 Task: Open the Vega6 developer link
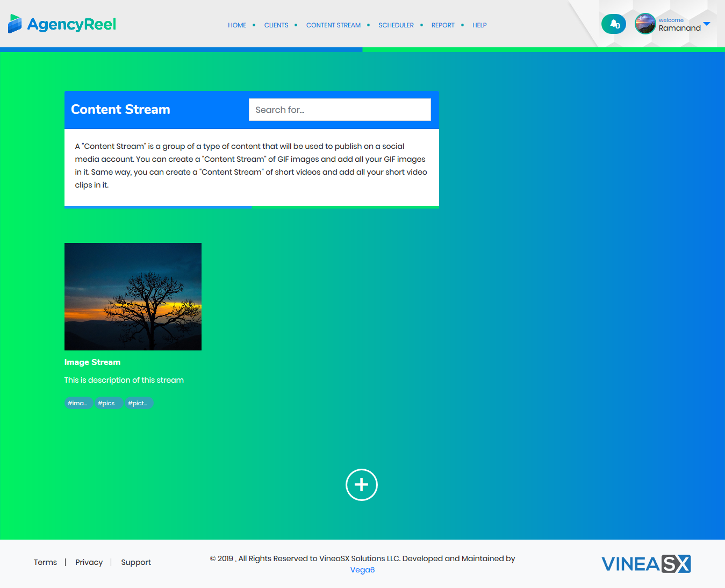click(362, 570)
